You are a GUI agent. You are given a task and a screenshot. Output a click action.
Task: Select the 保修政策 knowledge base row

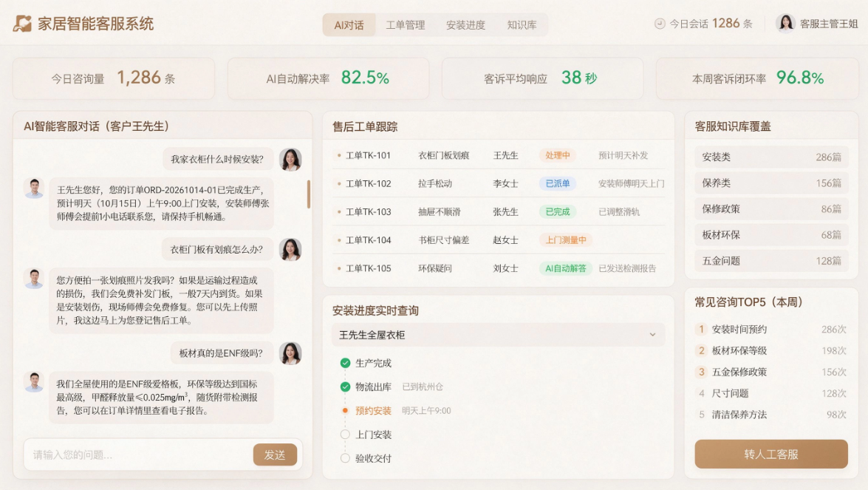(x=771, y=209)
